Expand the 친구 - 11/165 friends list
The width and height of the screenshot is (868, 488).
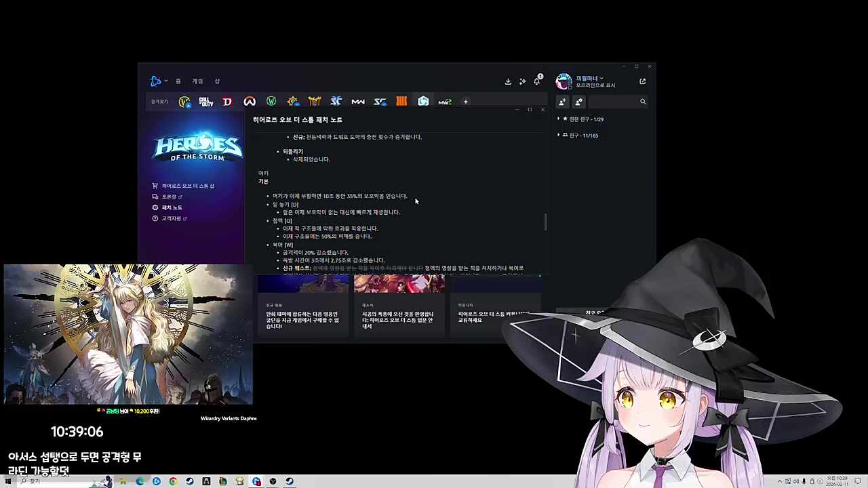point(580,136)
